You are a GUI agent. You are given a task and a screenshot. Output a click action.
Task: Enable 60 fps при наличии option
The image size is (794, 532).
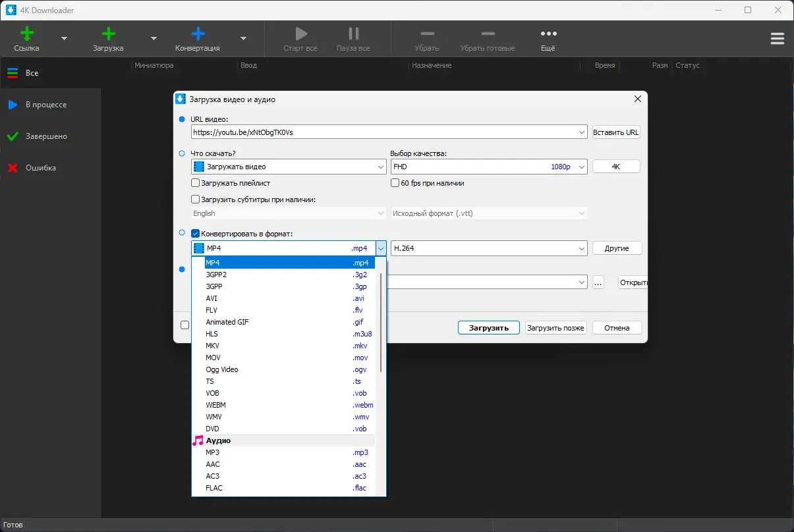click(x=394, y=182)
